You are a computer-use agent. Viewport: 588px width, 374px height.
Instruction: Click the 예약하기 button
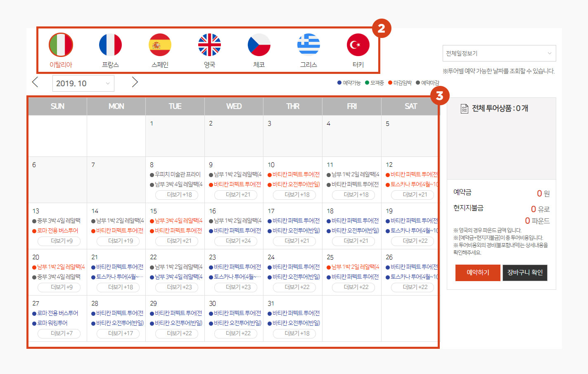point(478,272)
